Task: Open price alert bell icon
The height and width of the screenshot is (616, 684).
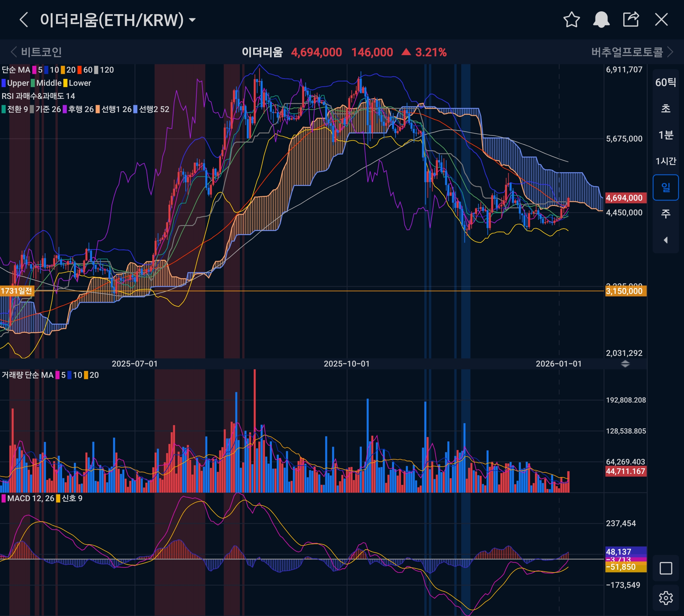Action: [x=601, y=20]
